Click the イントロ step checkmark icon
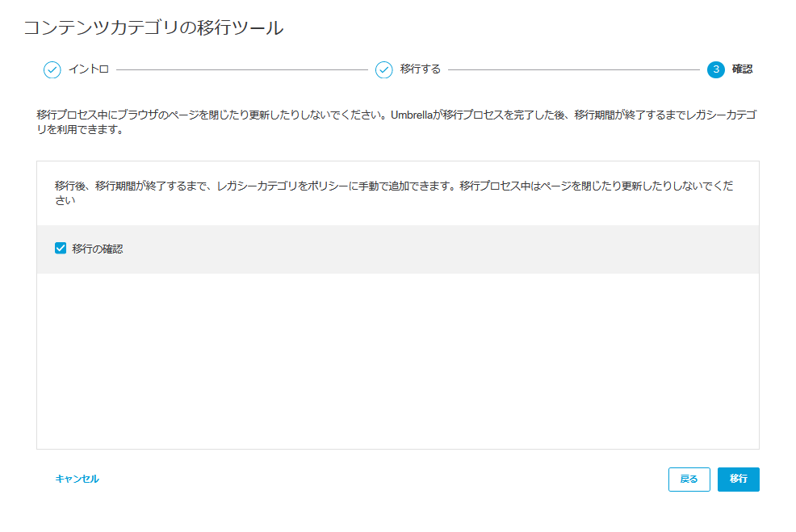This screenshot has width=796, height=532. click(52, 69)
